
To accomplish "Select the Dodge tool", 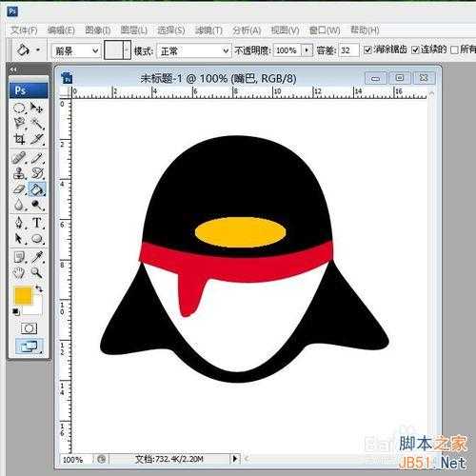I will click(x=37, y=205).
